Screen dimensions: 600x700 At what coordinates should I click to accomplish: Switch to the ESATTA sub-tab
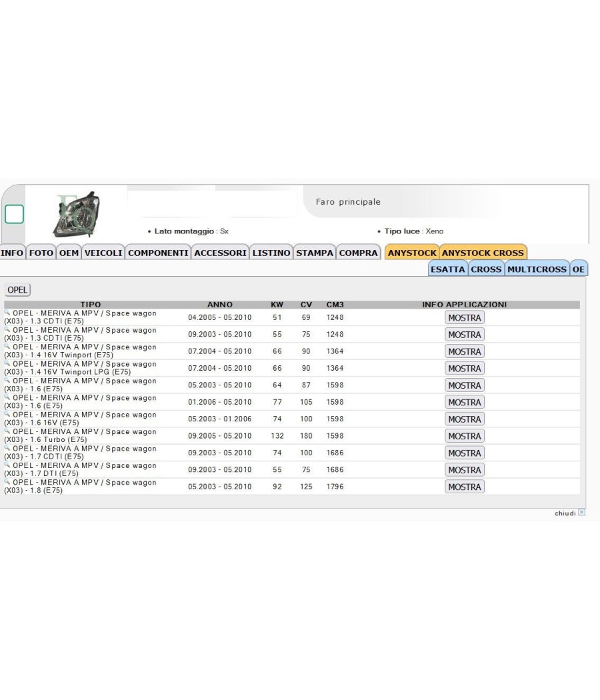(x=448, y=269)
